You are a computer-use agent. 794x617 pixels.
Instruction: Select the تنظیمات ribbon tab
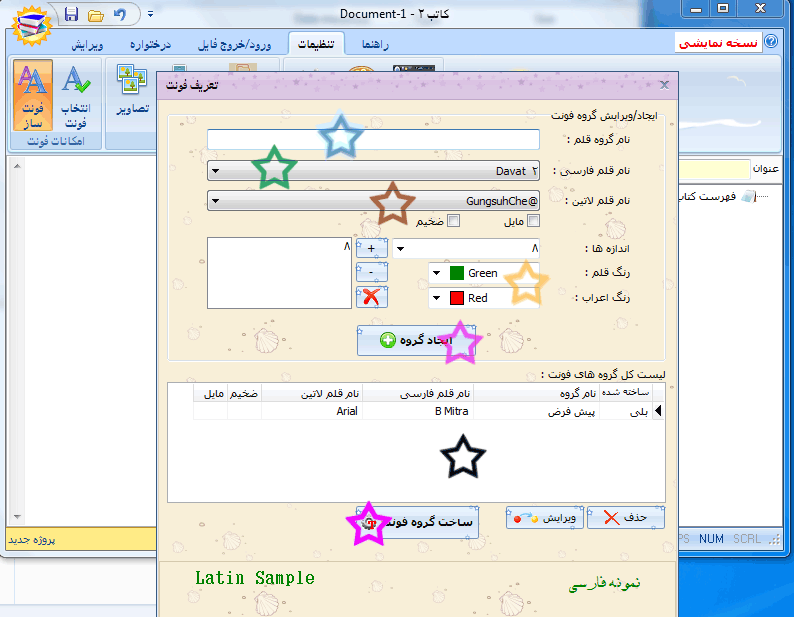[316, 44]
